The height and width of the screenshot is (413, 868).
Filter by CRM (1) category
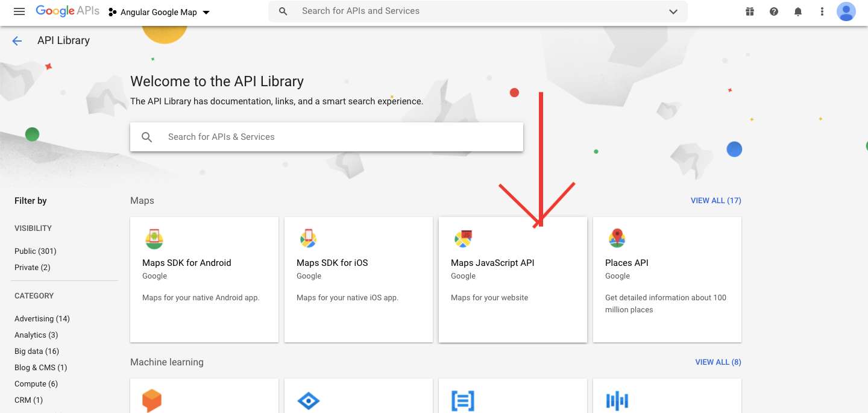click(x=28, y=400)
